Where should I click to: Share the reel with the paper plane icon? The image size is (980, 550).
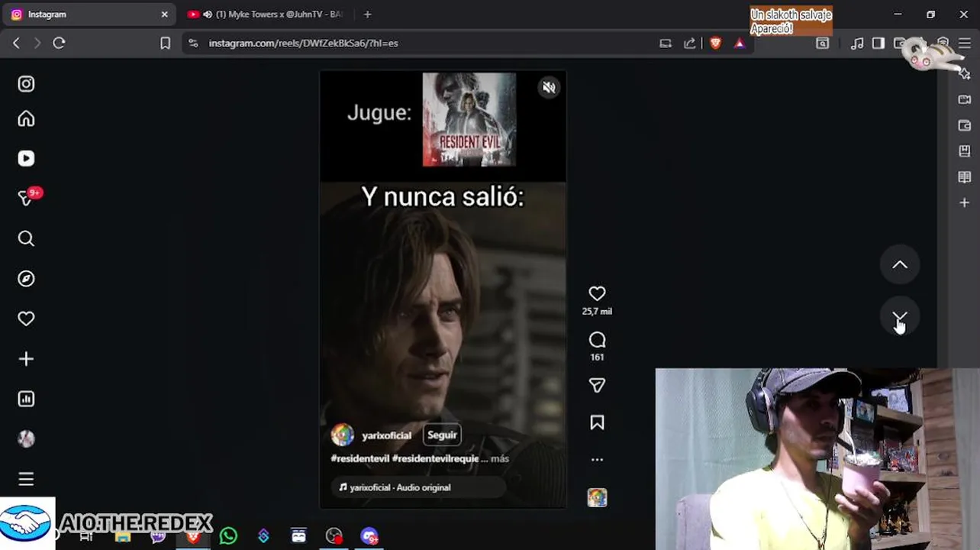597,386
